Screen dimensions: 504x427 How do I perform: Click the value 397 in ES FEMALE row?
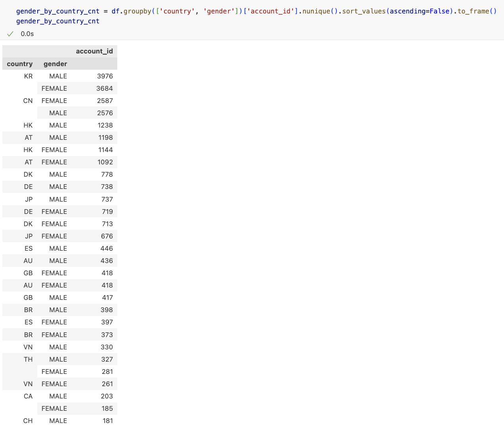(x=107, y=322)
